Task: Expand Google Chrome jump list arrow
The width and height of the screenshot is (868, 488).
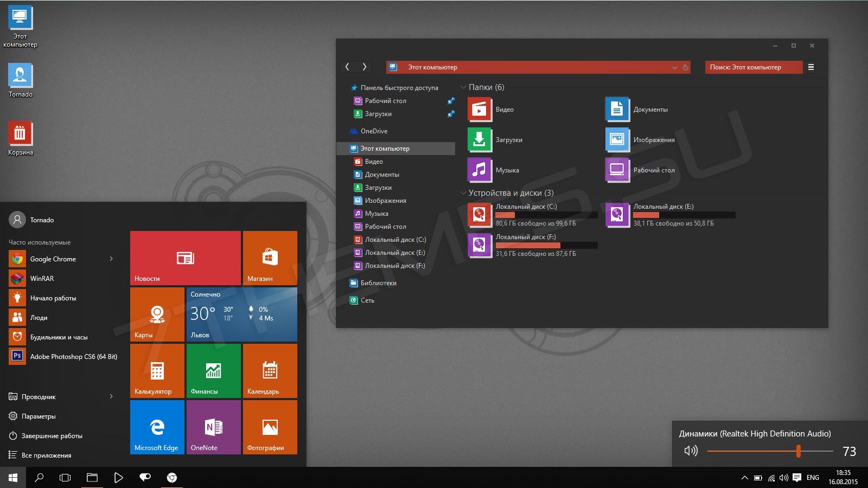Action: tap(111, 259)
